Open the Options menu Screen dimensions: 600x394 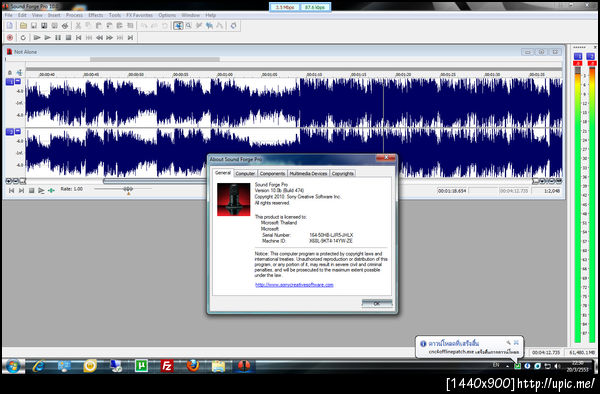(x=167, y=15)
